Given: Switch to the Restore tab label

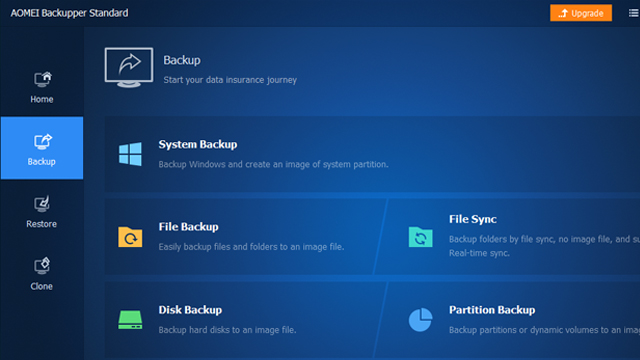Looking at the screenshot, I should (42, 224).
